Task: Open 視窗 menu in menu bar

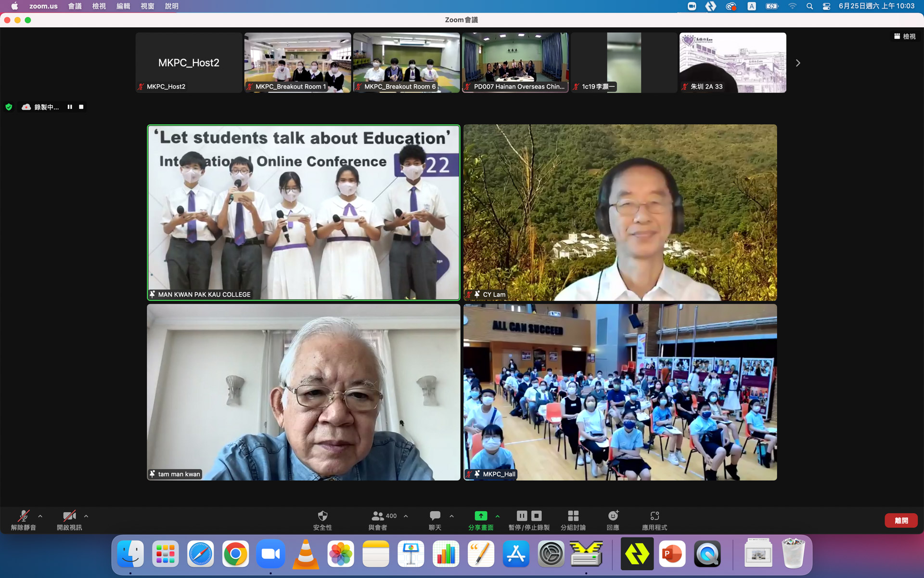Action: (147, 6)
